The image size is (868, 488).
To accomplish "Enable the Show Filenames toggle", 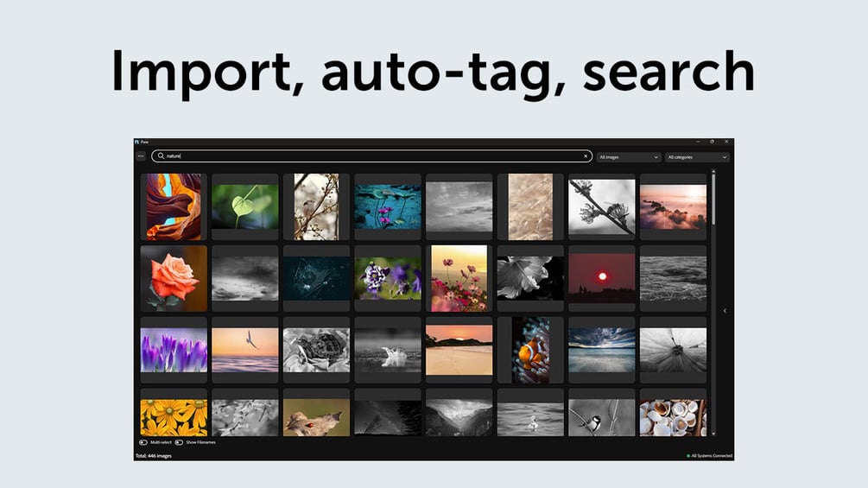I will (x=179, y=442).
